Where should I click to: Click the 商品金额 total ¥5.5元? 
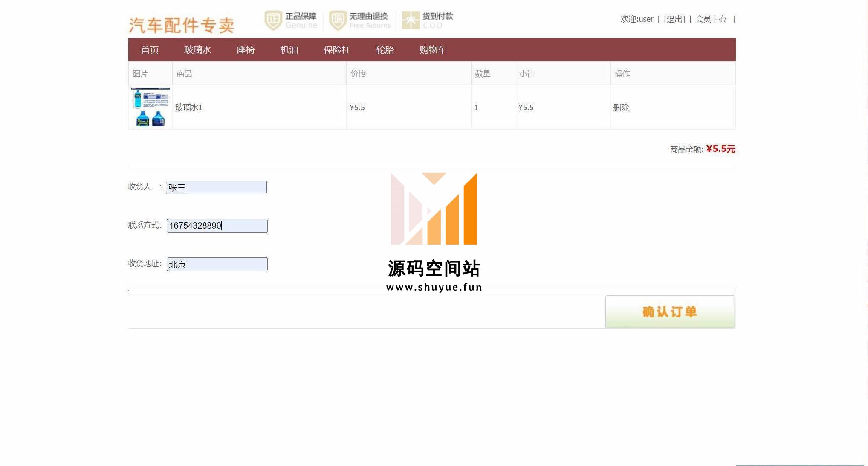coord(721,149)
